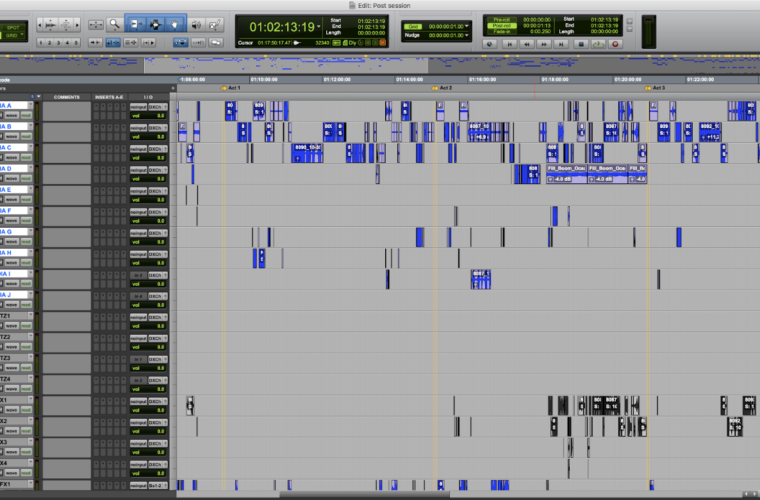Click the track H name label

coord(13,252)
